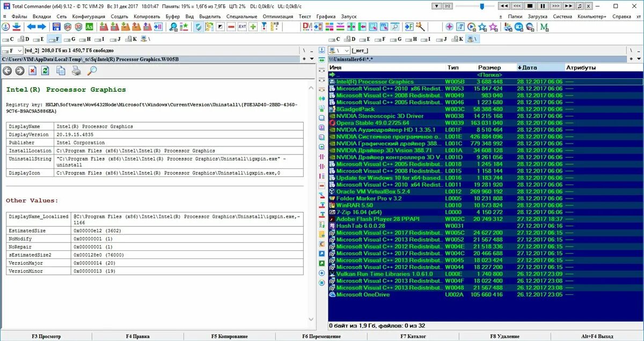
Task: Go forward in the viewer pane
Action: coord(20,70)
